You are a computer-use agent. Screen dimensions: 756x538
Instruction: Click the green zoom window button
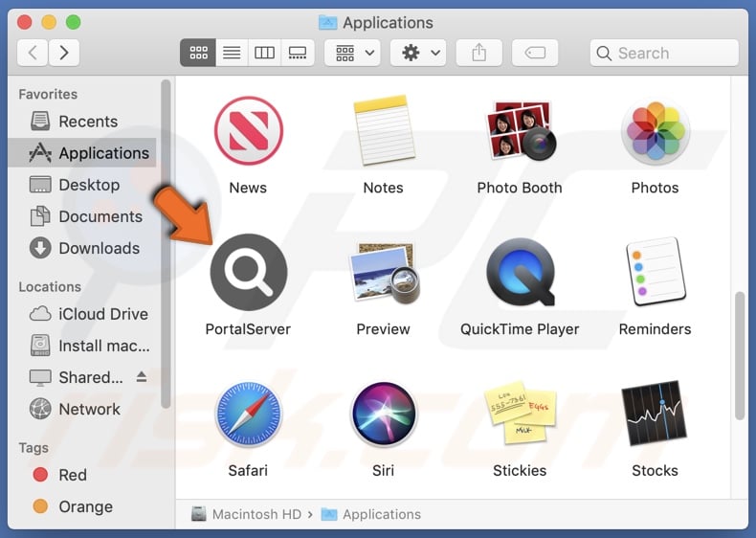point(74,22)
